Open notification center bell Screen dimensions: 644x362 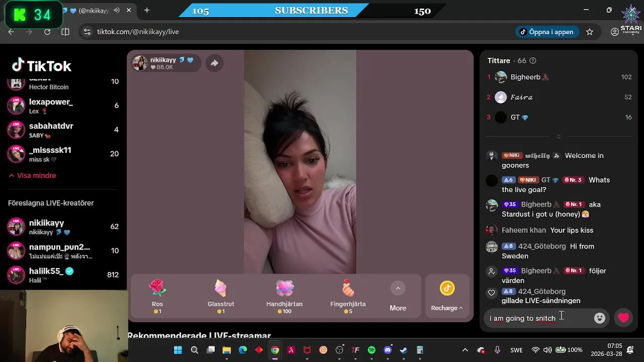pyautogui.click(x=630, y=350)
